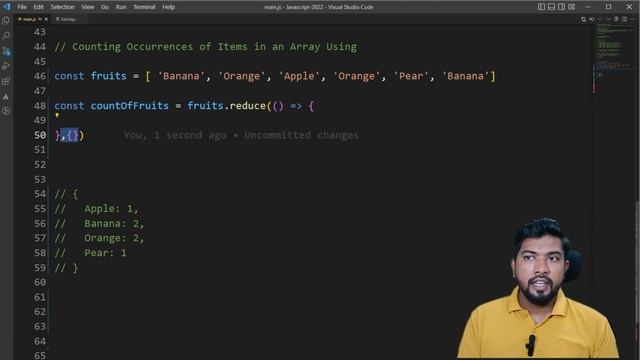Open the Run menu
This screenshot has height=360, width=640.
pos(121,7)
